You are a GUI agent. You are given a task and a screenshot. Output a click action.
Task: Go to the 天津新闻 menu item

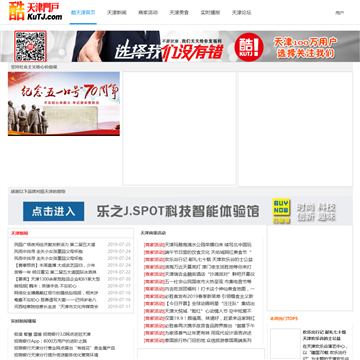[x=117, y=13]
